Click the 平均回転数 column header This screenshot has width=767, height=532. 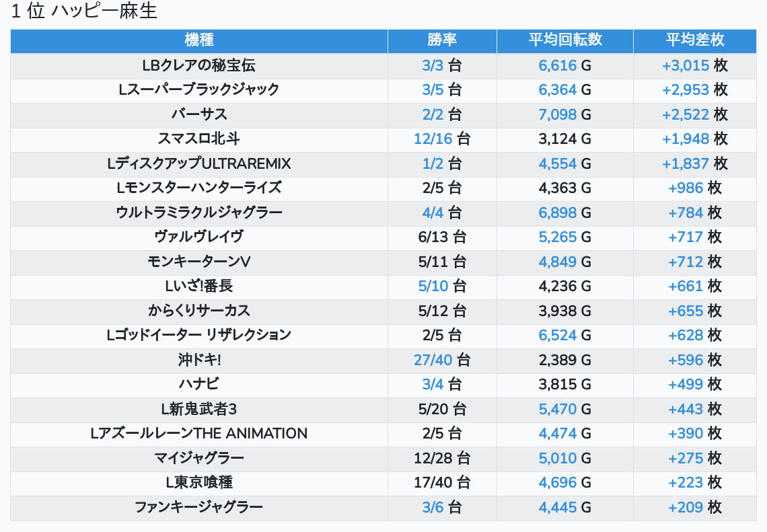tap(564, 40)
